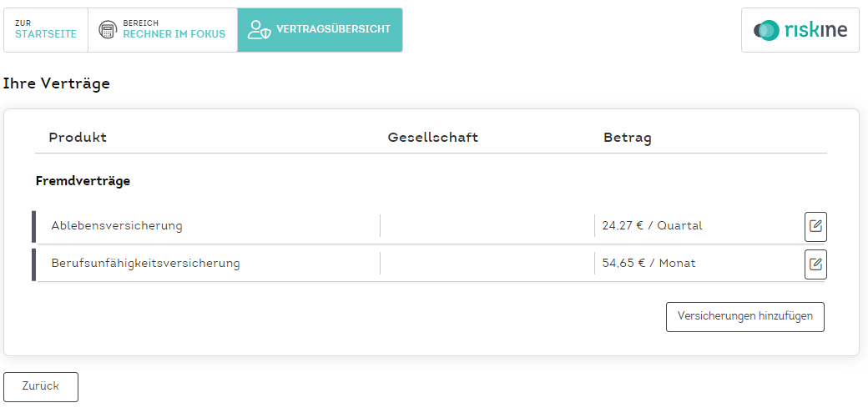
Task: Go to the Zur Startseite tab
Action: tap(46, 30)
